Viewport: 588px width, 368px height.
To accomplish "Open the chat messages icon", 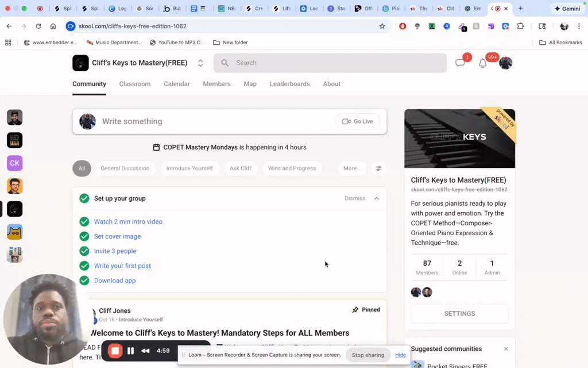I will (460, 63).
